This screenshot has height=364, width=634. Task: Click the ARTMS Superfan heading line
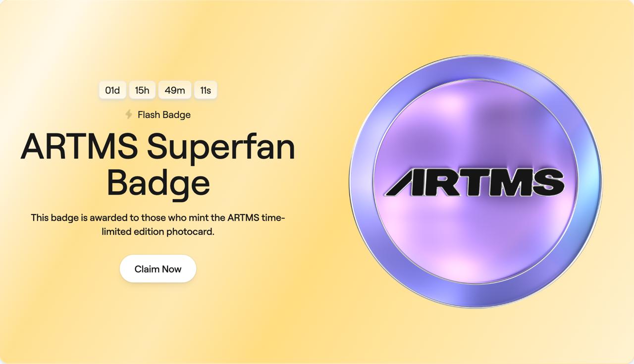(158, 147)
